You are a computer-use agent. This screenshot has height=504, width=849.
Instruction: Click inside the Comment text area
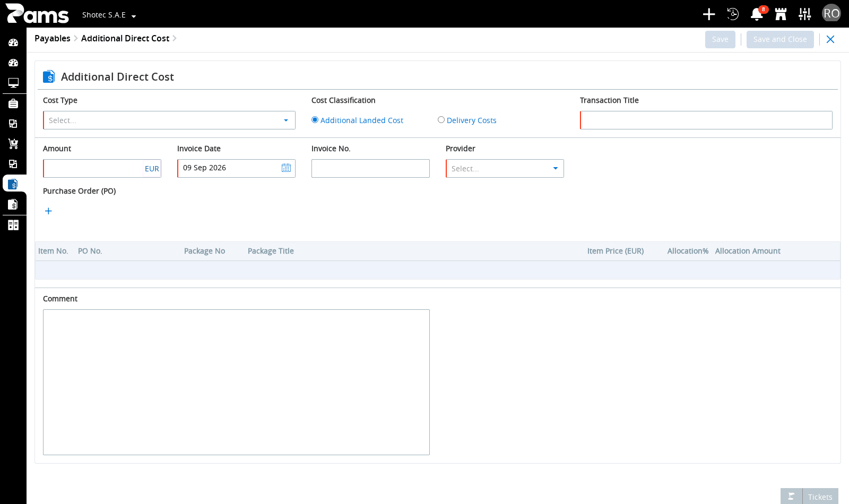[x=236, y=382]
